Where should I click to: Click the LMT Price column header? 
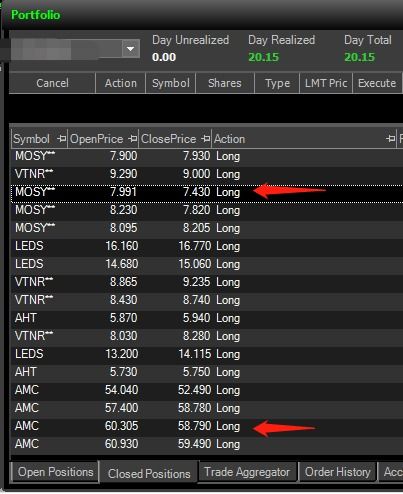click(326, 83)
